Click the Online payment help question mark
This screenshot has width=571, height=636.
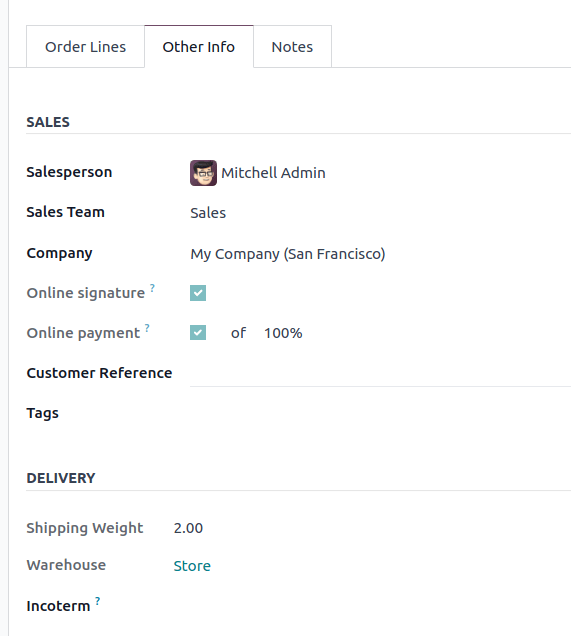coord(147,328)
